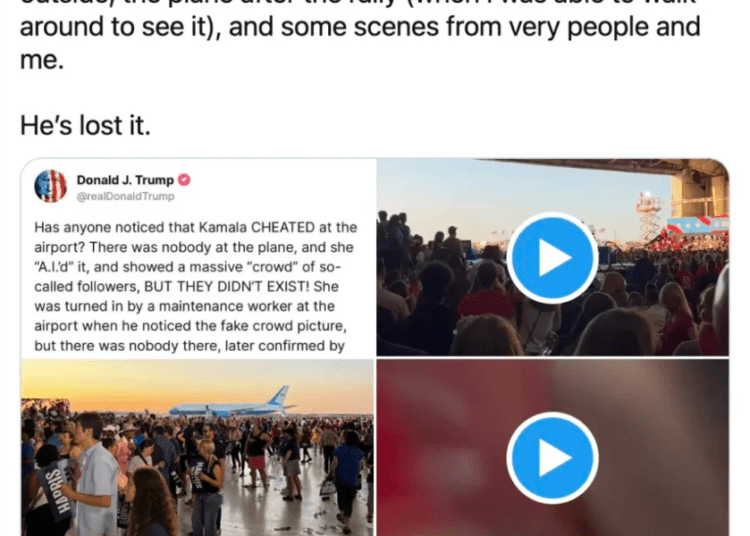Screen dimensions: 750x536
Task: Play the rally crowd video
Action: click(552, 258)
